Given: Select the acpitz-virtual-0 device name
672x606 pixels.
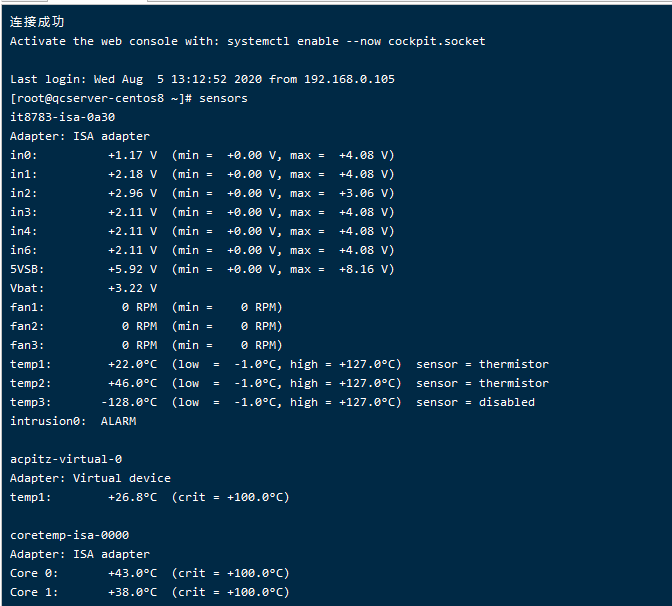Looking at the screenshot, I should [x=65, y=459].
